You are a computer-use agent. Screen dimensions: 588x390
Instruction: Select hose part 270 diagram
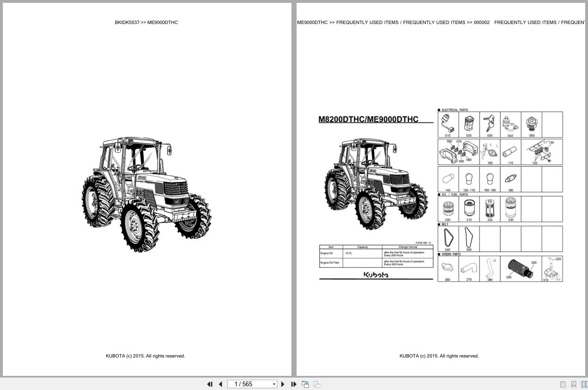pos(469,269)
